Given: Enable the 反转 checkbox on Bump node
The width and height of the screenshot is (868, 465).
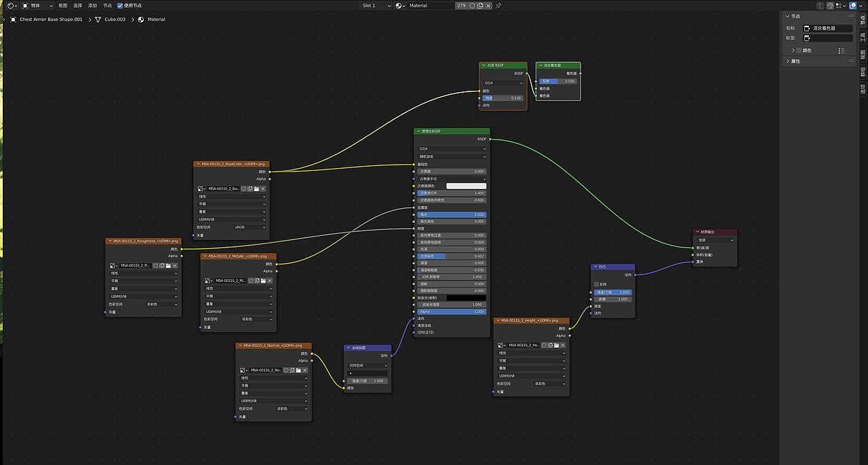Looking at the screenshot, I should coord(597,285).
